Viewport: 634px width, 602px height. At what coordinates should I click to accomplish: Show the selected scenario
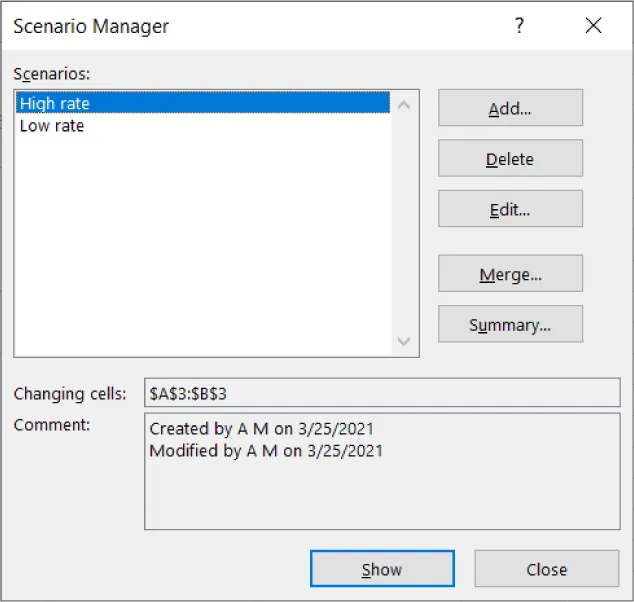[381, 569]
